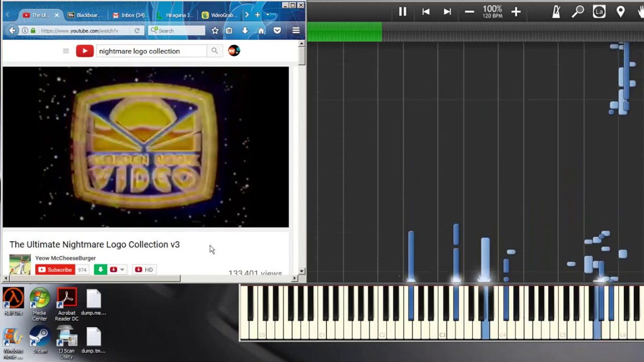Click the HD download button
644x362 pixels.
click(143, 270)
